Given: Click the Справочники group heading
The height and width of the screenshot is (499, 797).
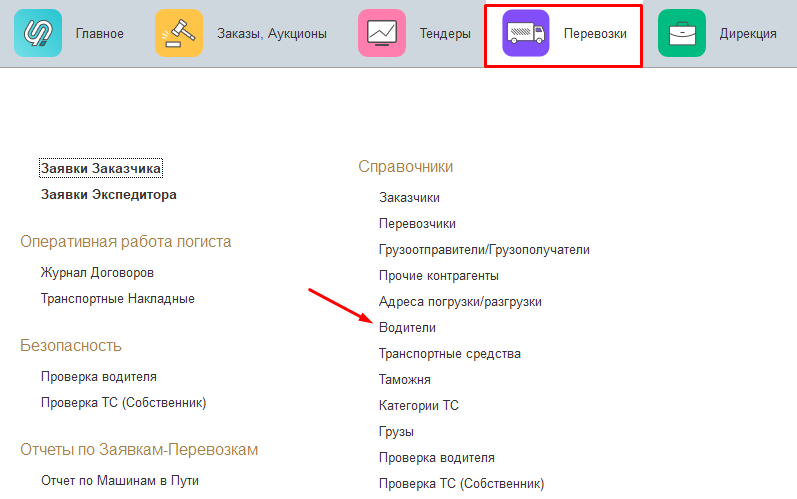Looking at the screenshot, I should point(406,167).
